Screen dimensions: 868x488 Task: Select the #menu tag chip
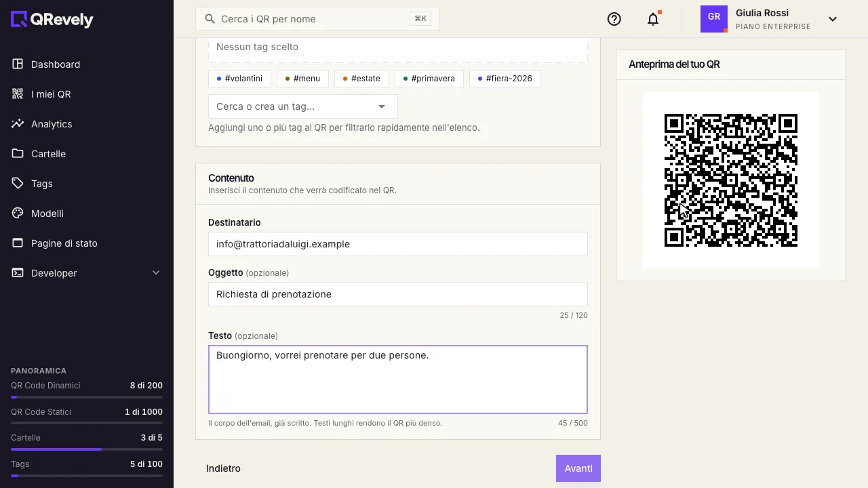point(302,79)
